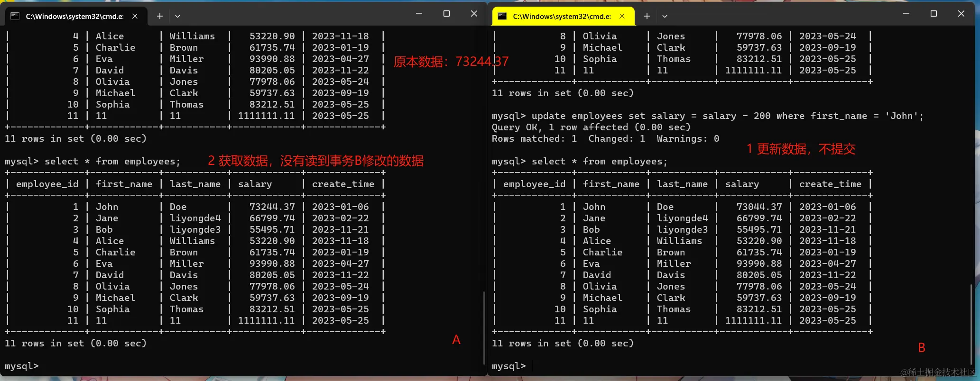The width and height of the screenshot is (980, 381).
Task: Close the cmd tab in the left window
Action: click(135, 16)
